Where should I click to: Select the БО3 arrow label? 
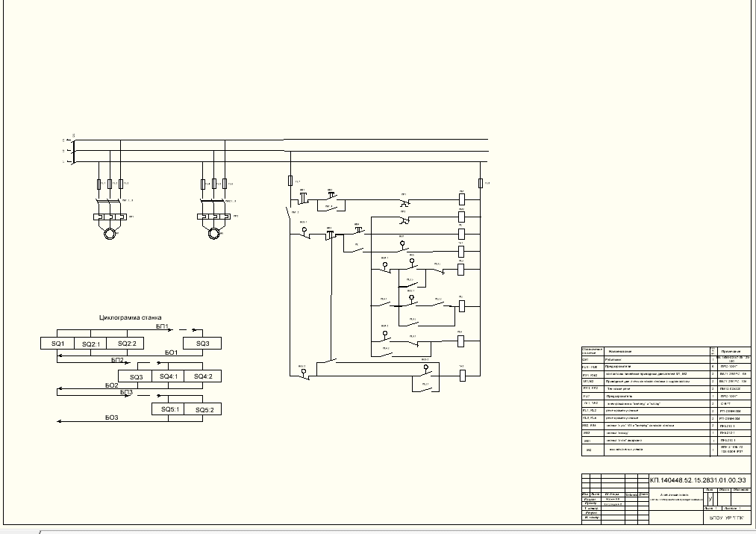pos(111,417)
